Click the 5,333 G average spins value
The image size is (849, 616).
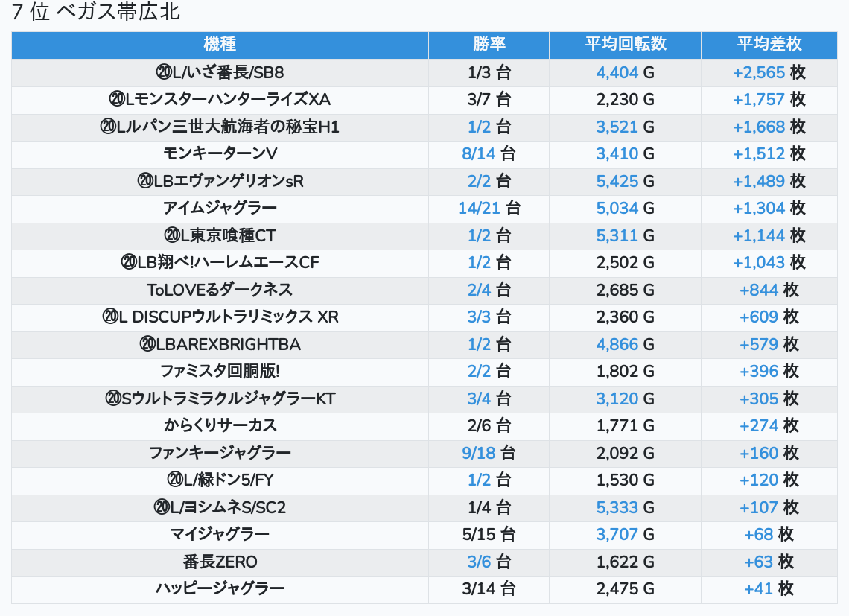626,508
